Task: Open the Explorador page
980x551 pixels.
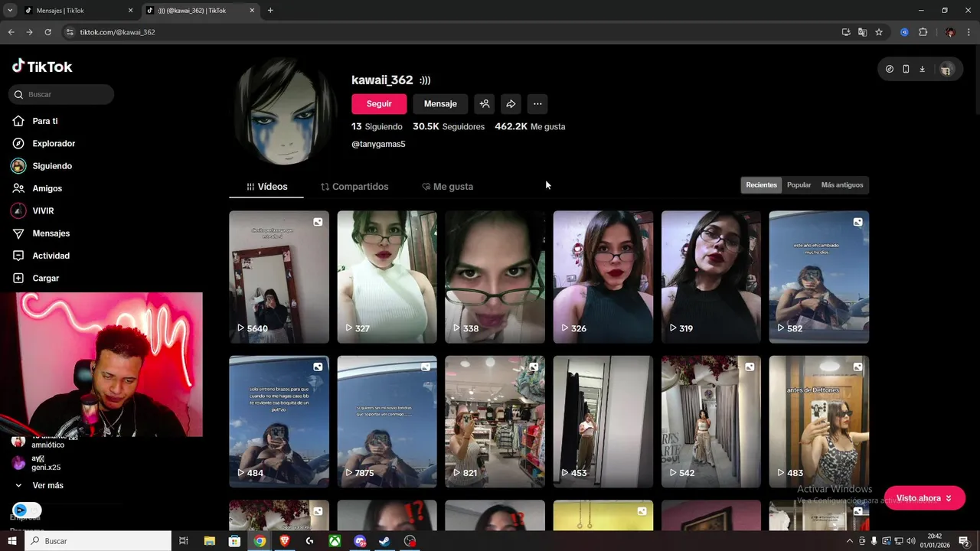Action: point(54,144)
